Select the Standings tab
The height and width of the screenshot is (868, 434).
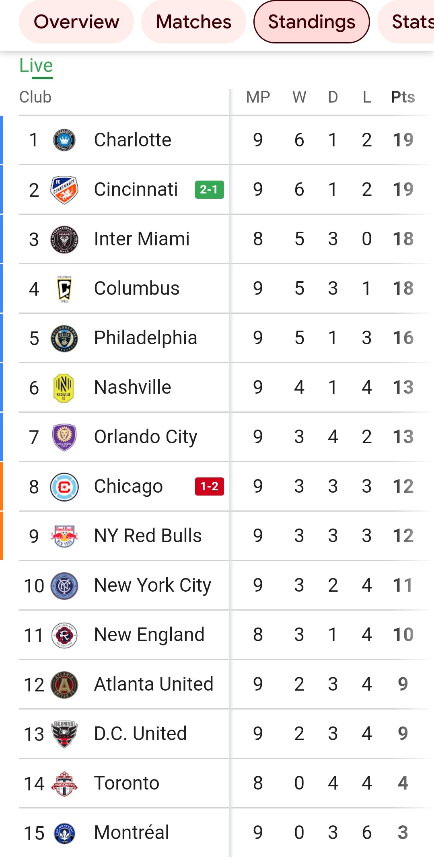(312, 22)
